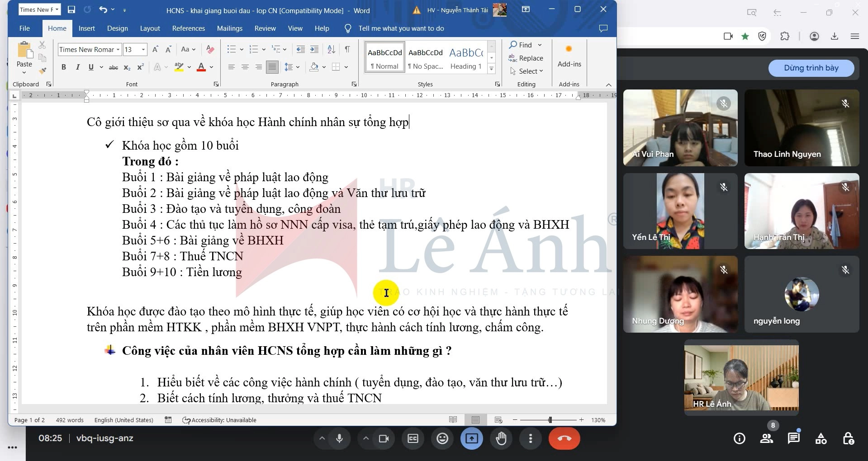This screenshot has height=461, width=868.
Task: Clear all formatting icon
Action: 210,49
